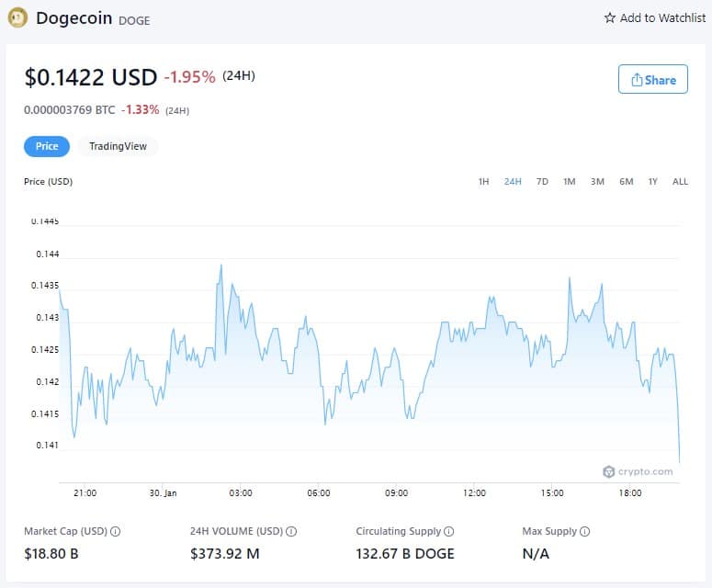Click the -1.95% change value

190,77
